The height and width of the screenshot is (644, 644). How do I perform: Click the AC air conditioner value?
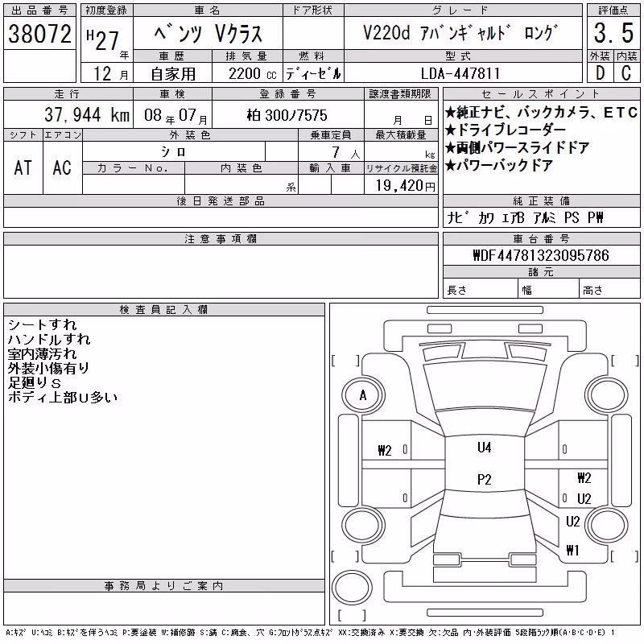(x=62, y=167)
